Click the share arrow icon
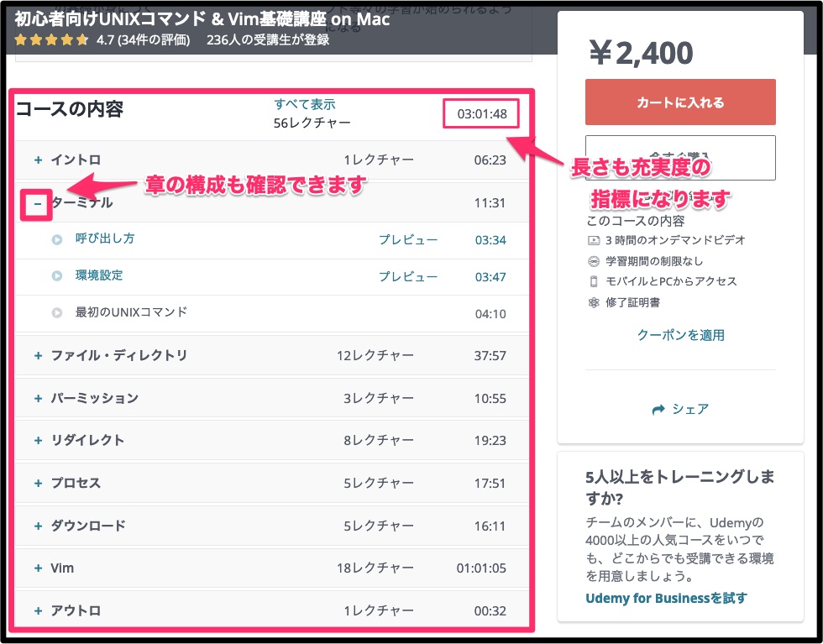The width and height of the screenshot is (823, 644). [x=659, y=410]
